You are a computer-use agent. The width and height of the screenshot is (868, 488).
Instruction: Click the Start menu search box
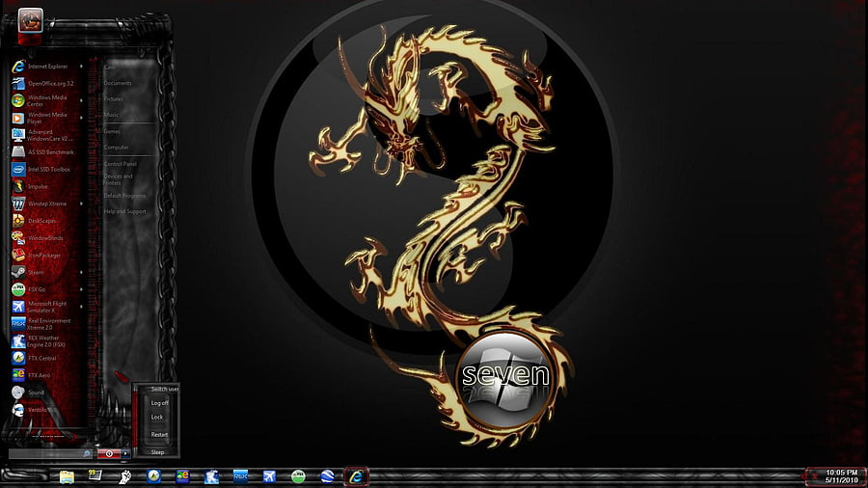(x=50, y=453)
